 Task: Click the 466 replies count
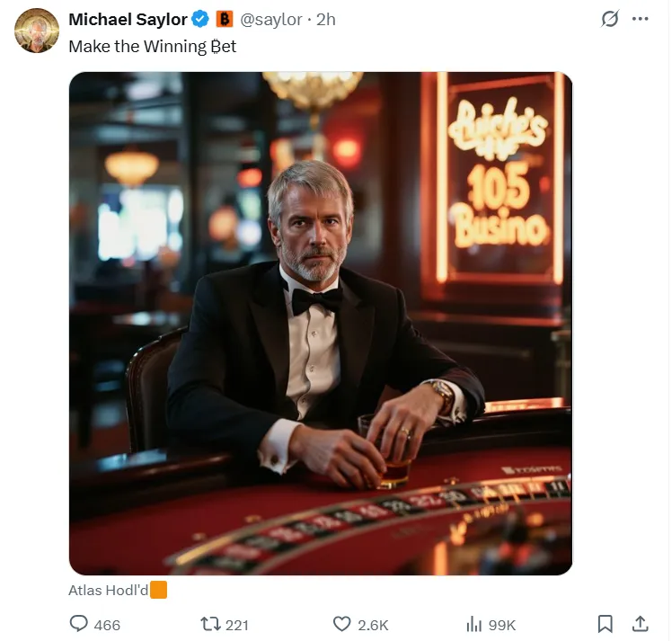(x=107, y=625)
